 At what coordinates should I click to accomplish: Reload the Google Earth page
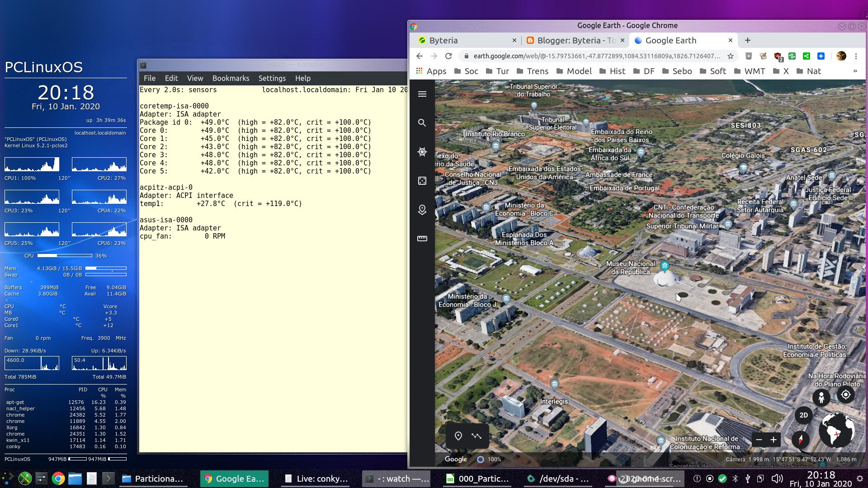coord(448,56)
